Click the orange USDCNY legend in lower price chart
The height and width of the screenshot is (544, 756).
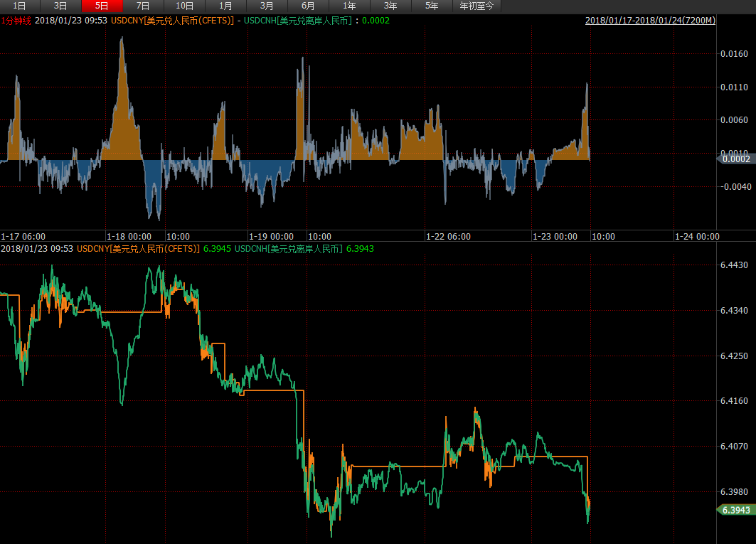pos(139,248)
